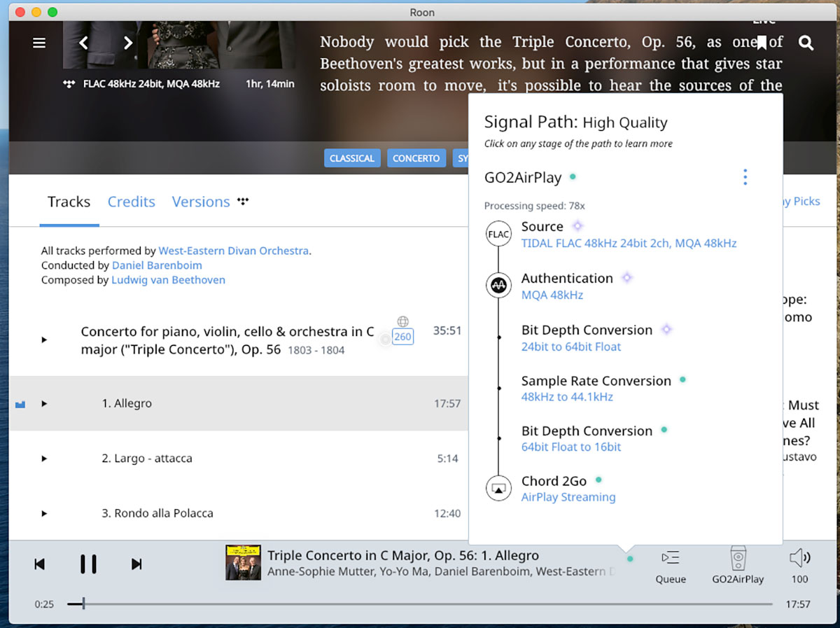The width and height of the screenshot is (840, 628).
Task: Play the 3. Rondo alla Polacca track
Action: [44, 513]
